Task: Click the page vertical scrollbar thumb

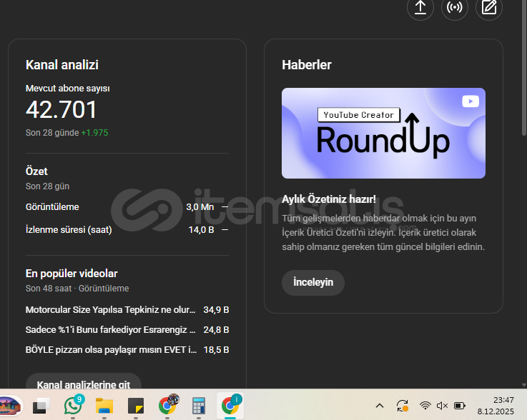Action: [x=523, y=67]
